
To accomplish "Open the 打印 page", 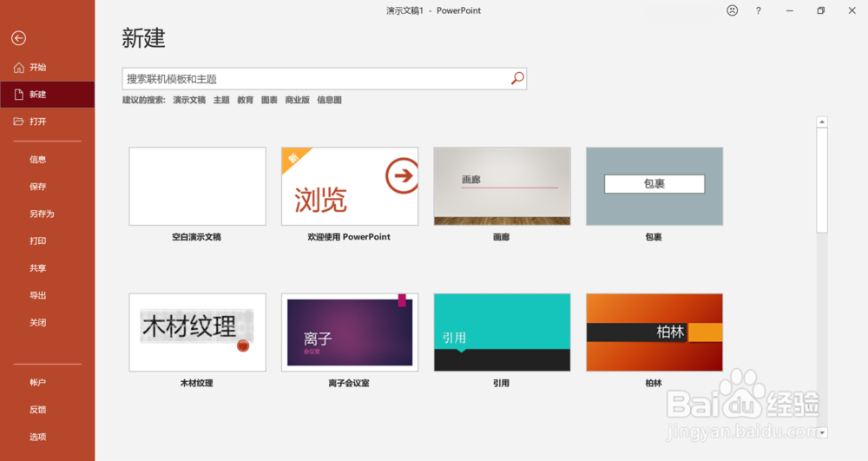I will (x=37, y=241).
